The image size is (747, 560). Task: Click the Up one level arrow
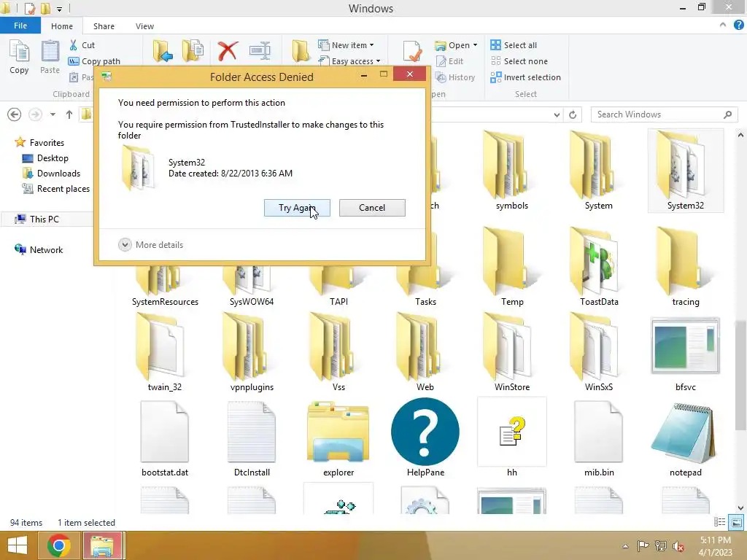[x=69, y=114]
